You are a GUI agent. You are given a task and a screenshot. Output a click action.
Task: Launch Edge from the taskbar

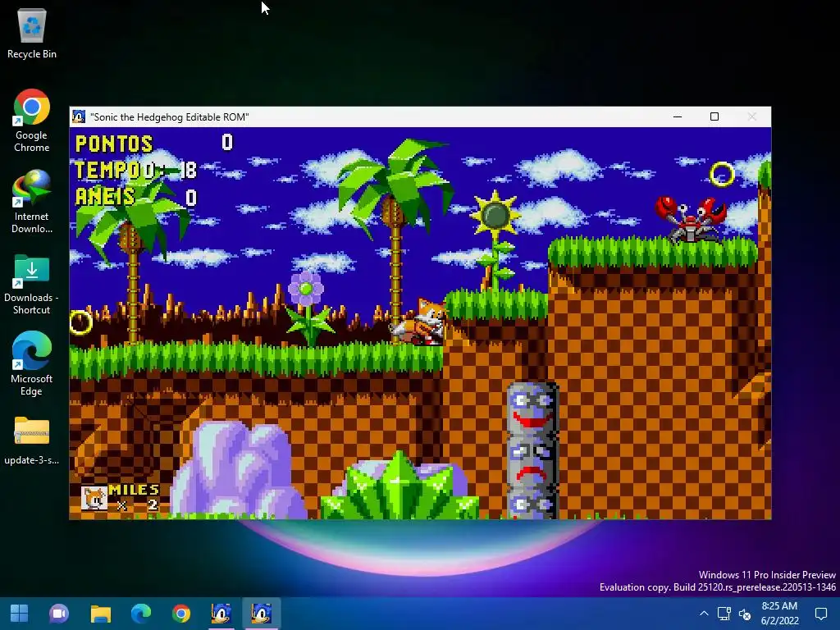tap(141, 614)
